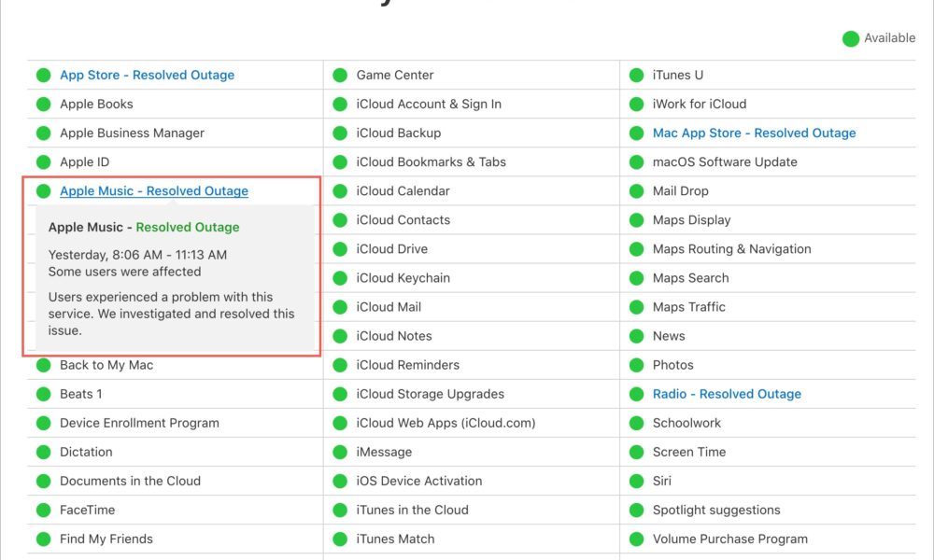This screenshot has height=560, width=934.
Task: Click the status dot beside Screen Time
Action: point(636,452)
